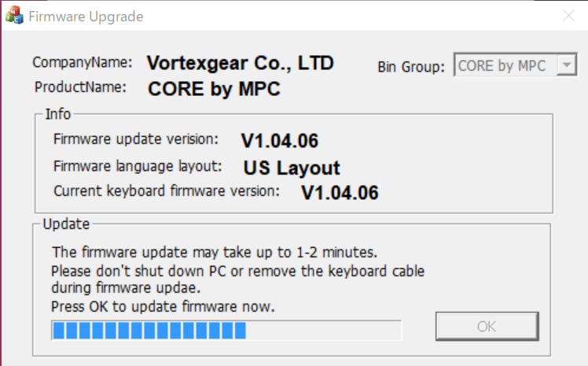The height and width of the screenshot is (366, 588).
Task: Open the Bin Group combo box
Action: coord(505,66)
